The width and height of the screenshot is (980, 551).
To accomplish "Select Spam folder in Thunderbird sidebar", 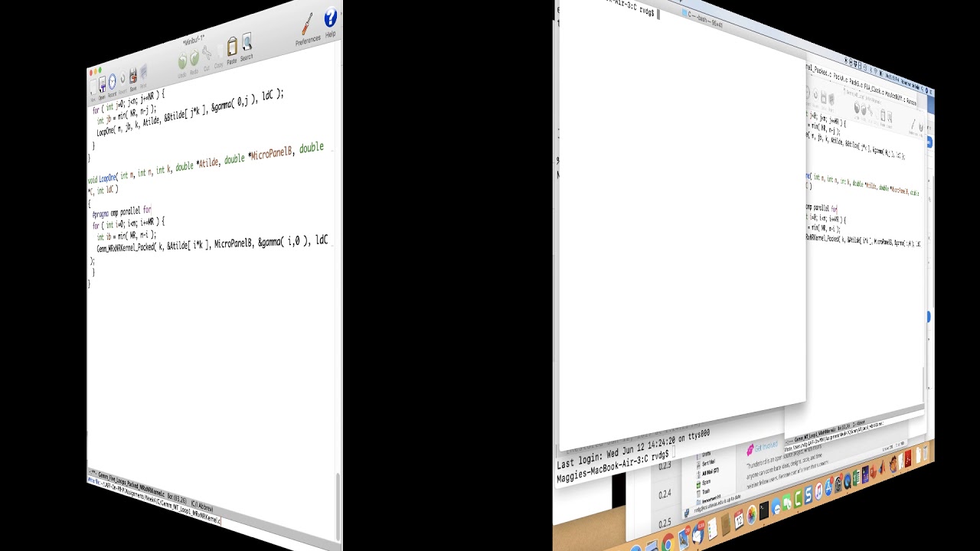I will pos(707,482).
